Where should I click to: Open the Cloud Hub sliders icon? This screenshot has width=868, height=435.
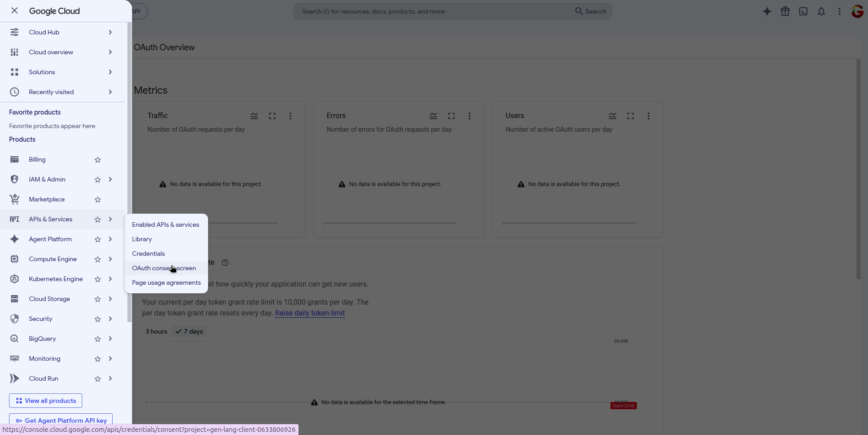tap(14, 32)
